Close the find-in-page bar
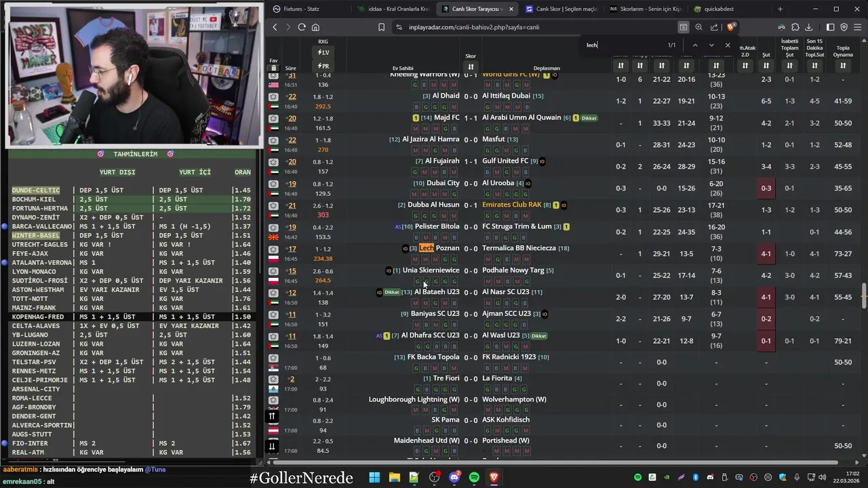Image resolution: width=868 pixels, height=488 pixels. pyautogui.click(x=728, y=45)
